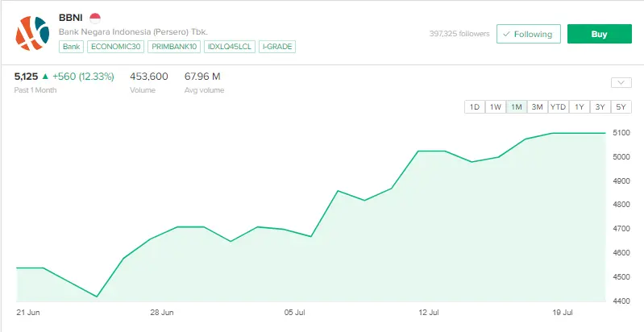Select the 1M time range tab

[517, 107]
